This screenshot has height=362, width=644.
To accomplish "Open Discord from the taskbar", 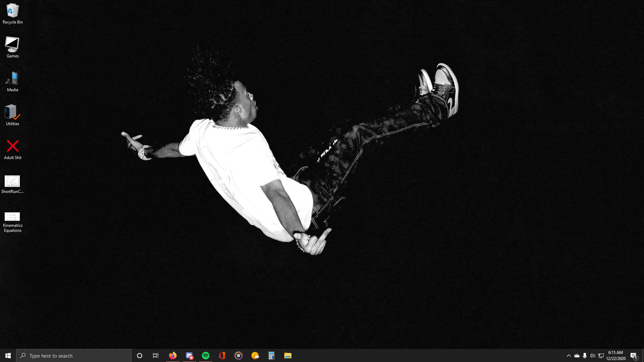I will pos(189,356).
